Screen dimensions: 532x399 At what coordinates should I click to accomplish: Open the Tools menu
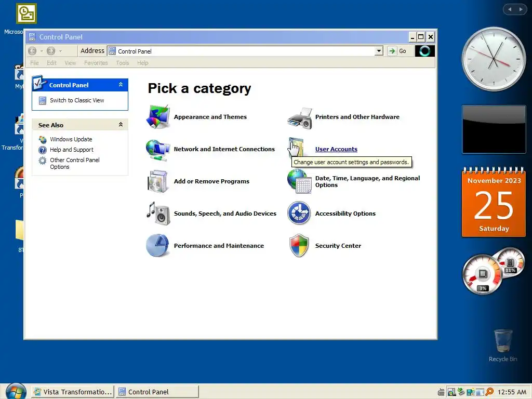tap(123, 63)
